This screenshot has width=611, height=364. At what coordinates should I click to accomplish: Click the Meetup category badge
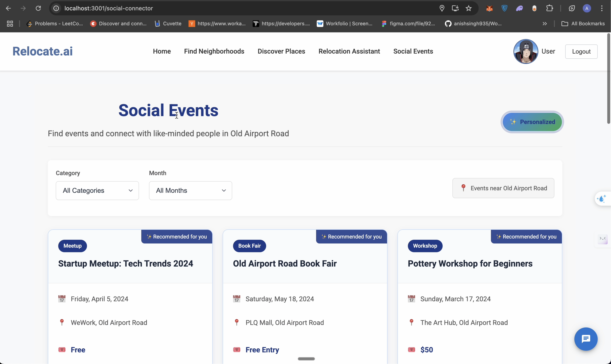point(72,246)
